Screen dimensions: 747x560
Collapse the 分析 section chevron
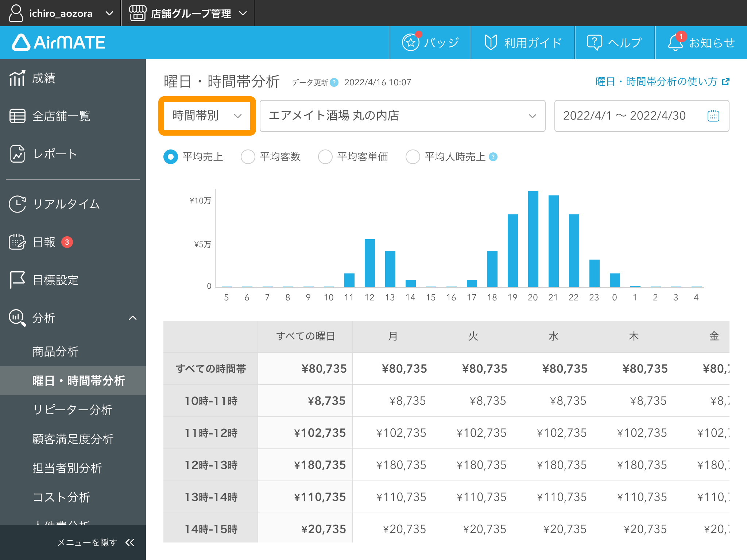[x=133, y=318]
